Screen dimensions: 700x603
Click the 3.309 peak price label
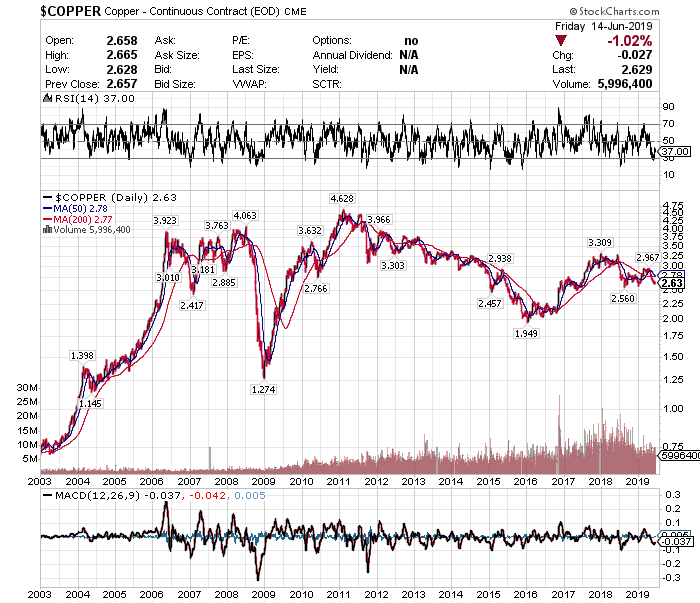click(600, 243)
